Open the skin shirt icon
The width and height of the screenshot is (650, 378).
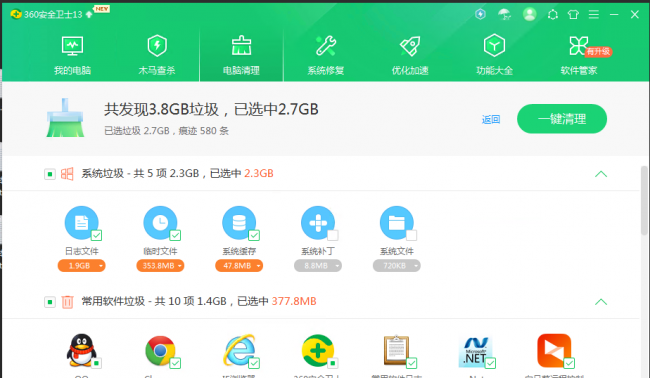click(x=573, y=15)
